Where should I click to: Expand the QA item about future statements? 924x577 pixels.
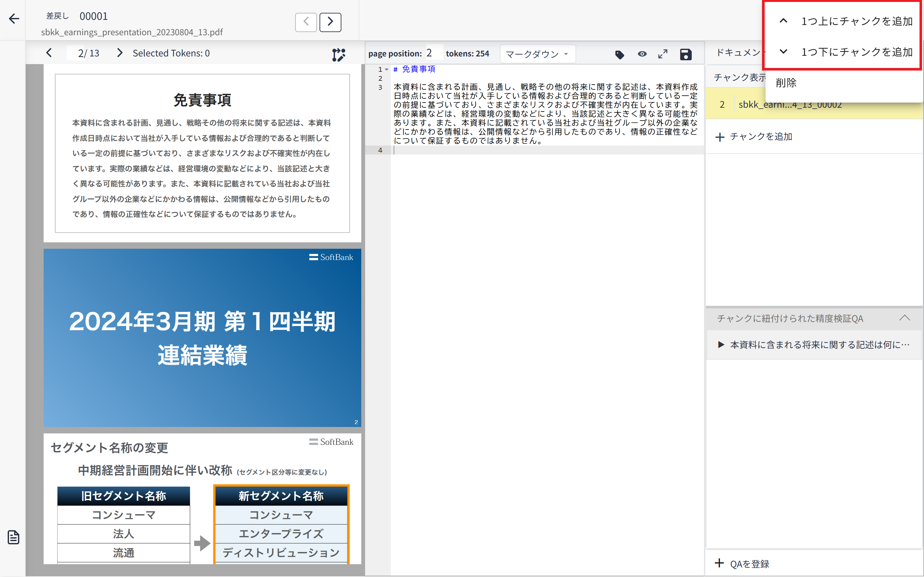pos(721,345)
